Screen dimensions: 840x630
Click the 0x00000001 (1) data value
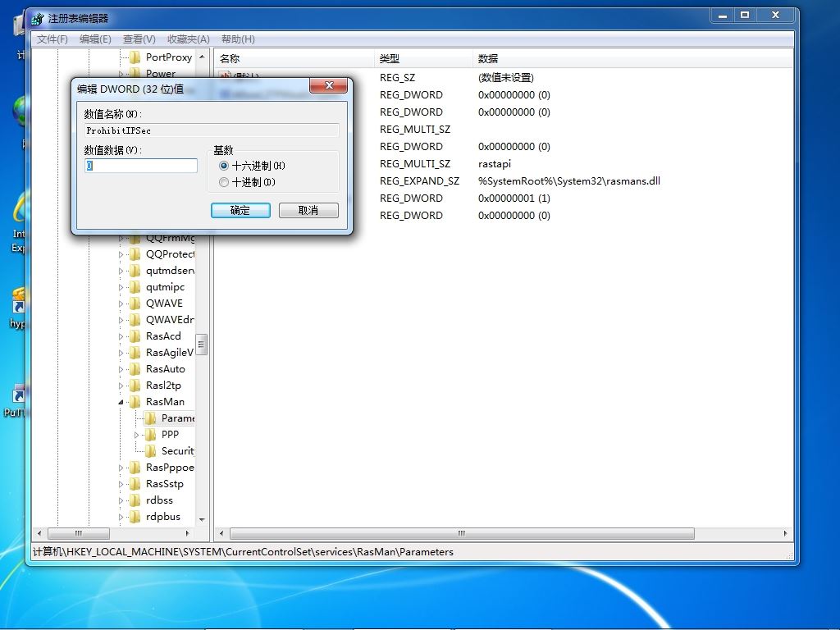tap(514, 199)
